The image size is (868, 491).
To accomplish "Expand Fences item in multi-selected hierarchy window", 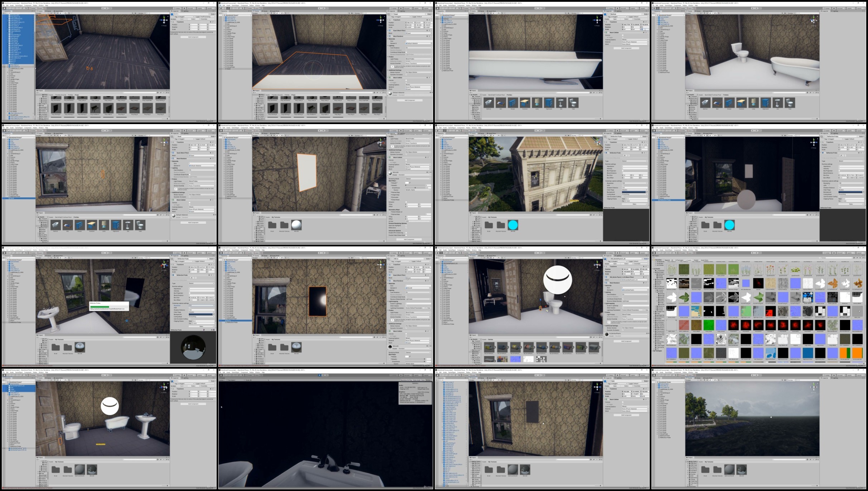I will coord(8,76).
